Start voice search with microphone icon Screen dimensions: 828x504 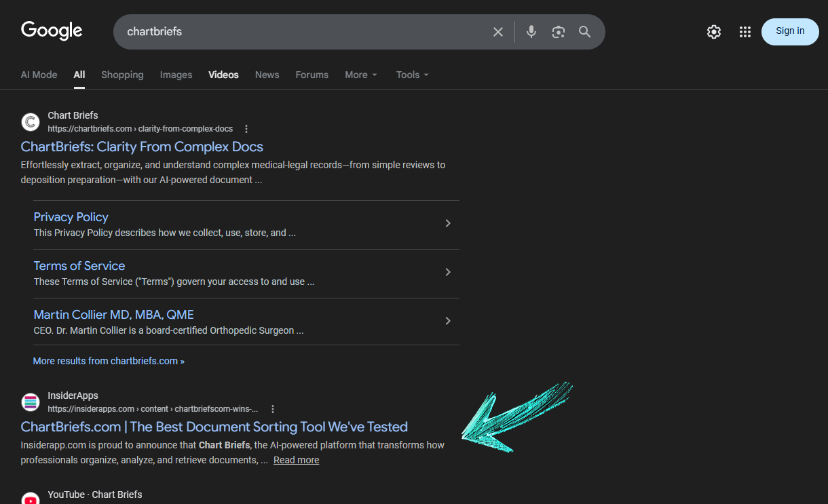tap(531, 32)
